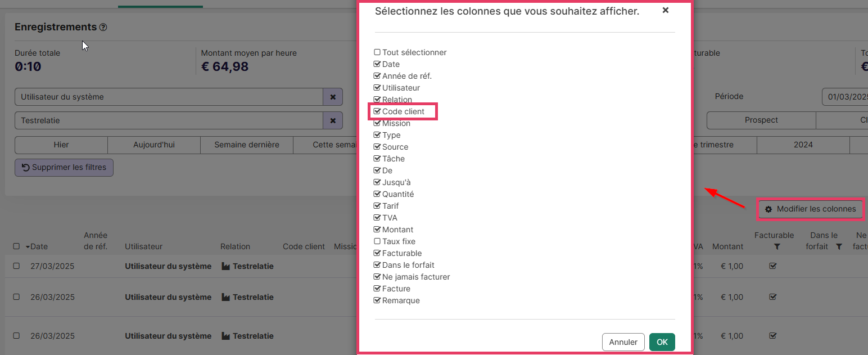Select the Hier quick period filter
The image size is (868, 355).
tap(61, 145)
